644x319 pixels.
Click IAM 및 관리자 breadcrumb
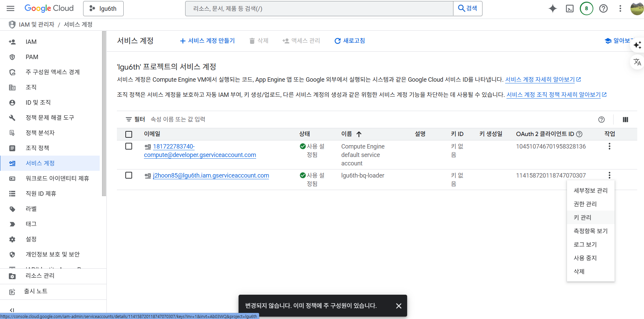[x=36, y=25]
